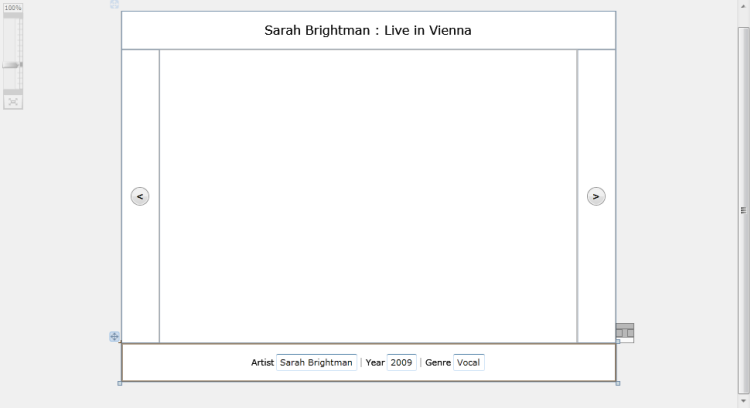
Task: Click the 'Artist' label
Action: point(263,363)
